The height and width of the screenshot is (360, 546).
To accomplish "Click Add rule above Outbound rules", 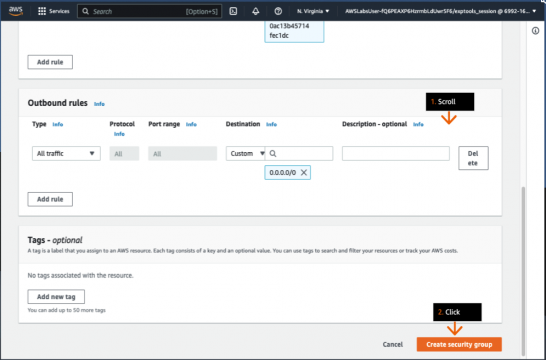I will (50, 62).
